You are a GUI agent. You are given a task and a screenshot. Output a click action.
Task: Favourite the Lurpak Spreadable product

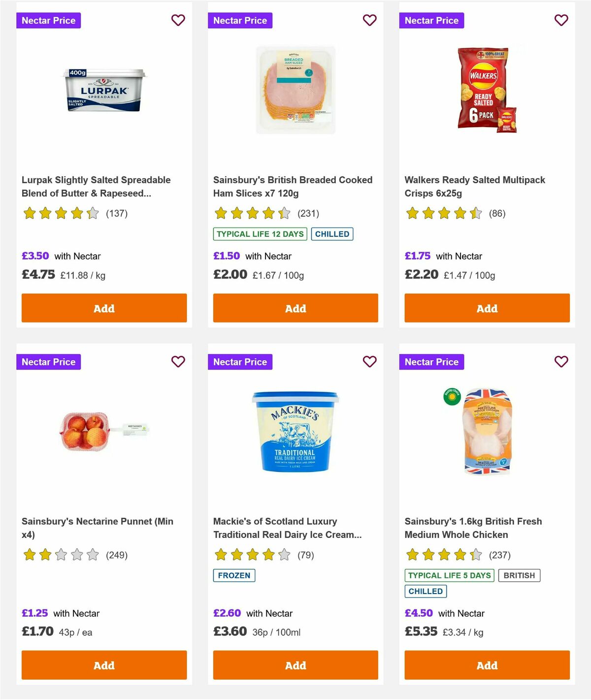pyautogui.click(x=178, y=20)
